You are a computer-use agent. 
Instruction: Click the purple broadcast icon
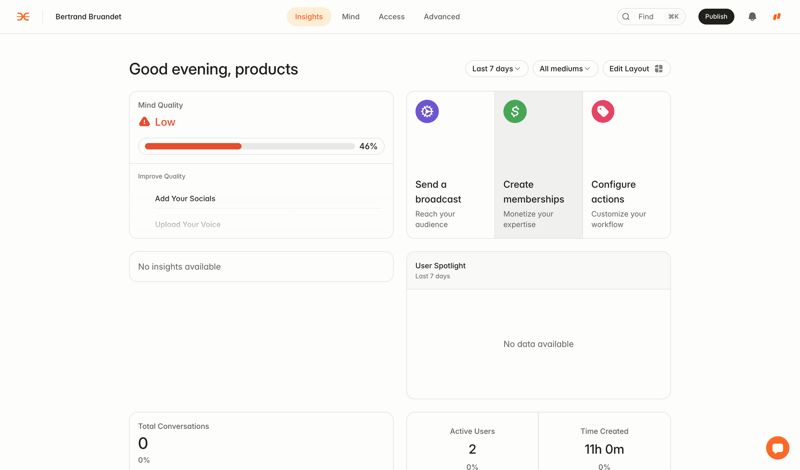click(x=427, y=112)
